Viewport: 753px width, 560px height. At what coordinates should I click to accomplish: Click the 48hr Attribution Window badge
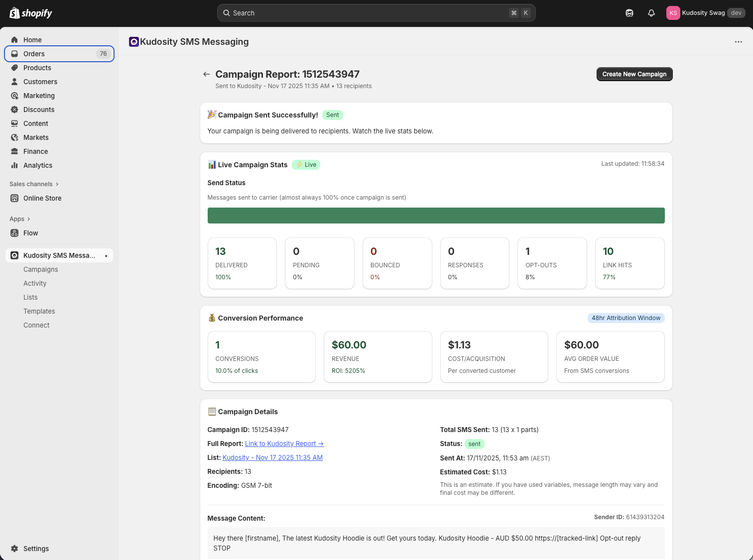click(x=626, y=318)
